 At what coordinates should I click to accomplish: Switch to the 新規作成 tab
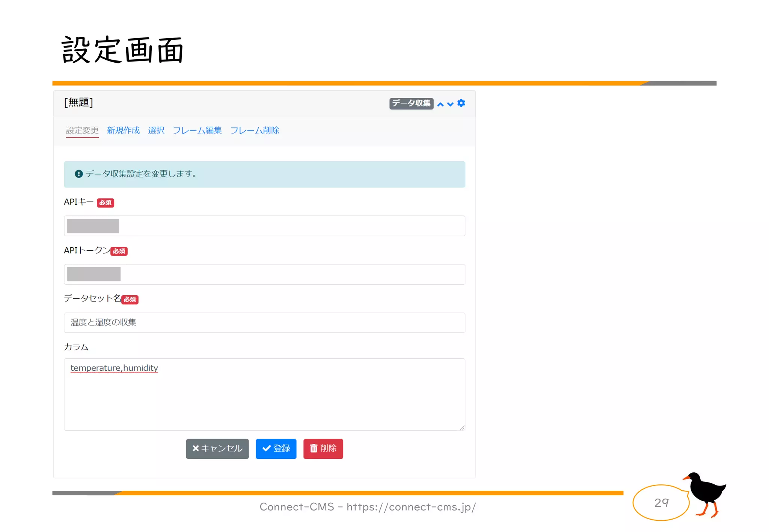(x=123, y=130)
